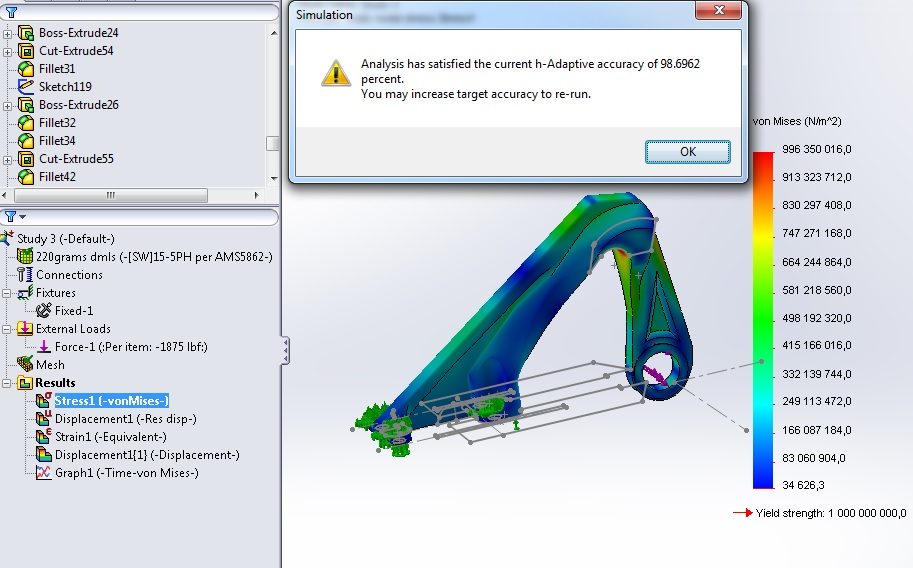Image resolution: width=913 pixels, height=568 pixels.
Task: Click the Displacement1 Res disp plot icon
Action: click(44, 418)
